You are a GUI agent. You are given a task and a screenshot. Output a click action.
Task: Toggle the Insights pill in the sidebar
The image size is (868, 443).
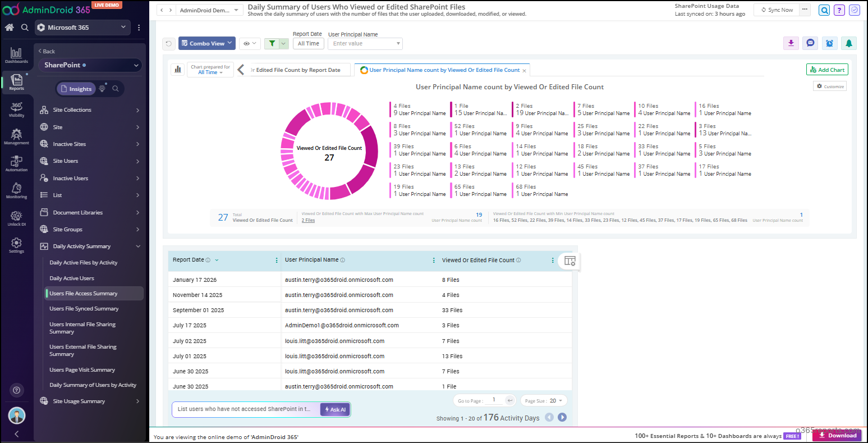76,89
